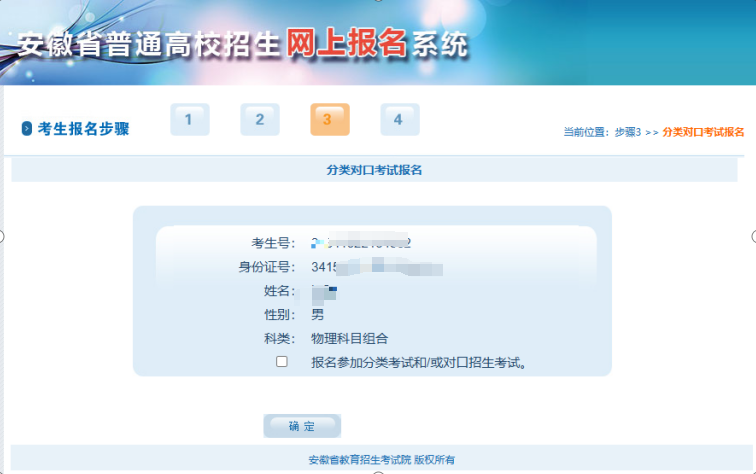Click the step 4 icon
Image resolution: width=756 pixels, height=474 pixels.
click(x=399, y=120)
